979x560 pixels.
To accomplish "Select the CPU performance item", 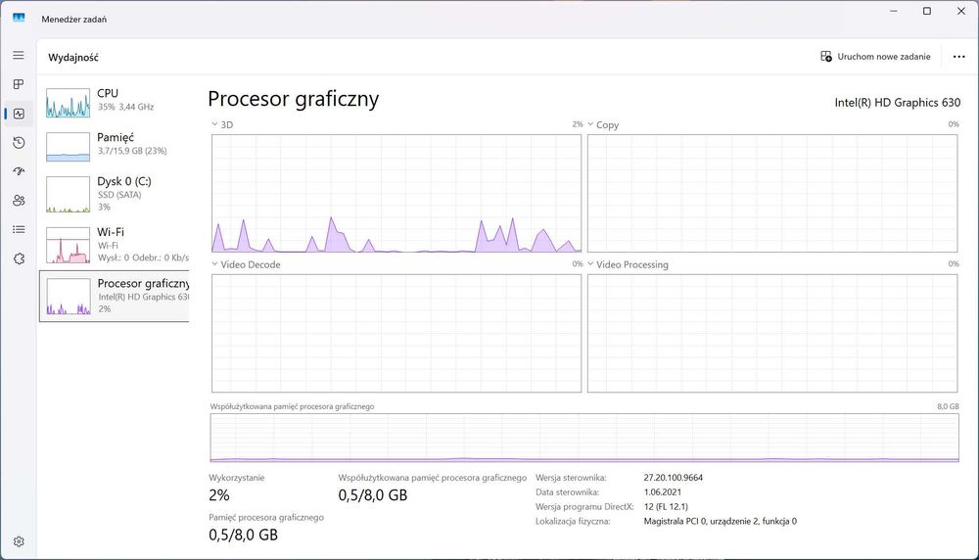I will pyautogui.click(x=113, y=100).
